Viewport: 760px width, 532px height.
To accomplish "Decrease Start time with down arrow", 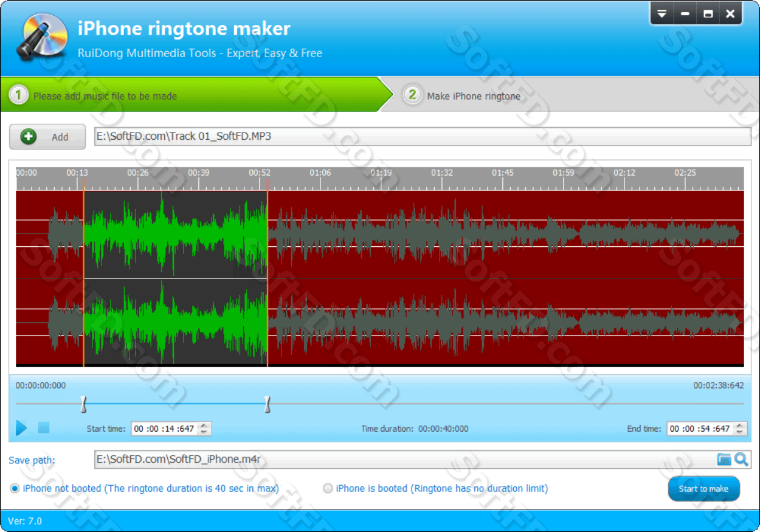I will tap(204, 432).
